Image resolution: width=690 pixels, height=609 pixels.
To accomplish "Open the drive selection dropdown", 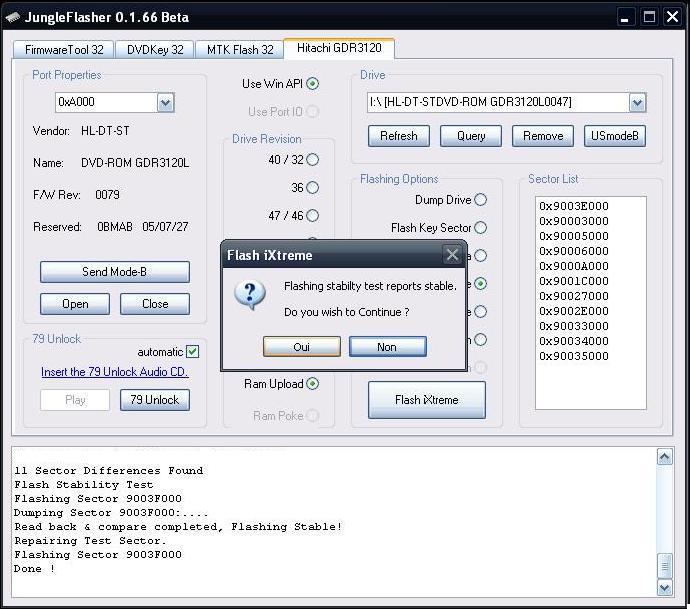I will [x=637, y=102].
